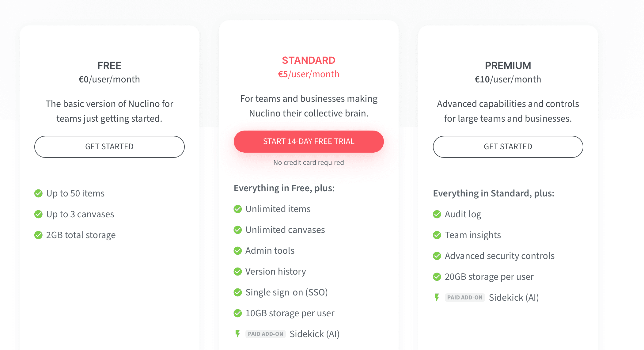
Task: Click the checkmark next to Unlimited items
Action: (x=238, y=209)
